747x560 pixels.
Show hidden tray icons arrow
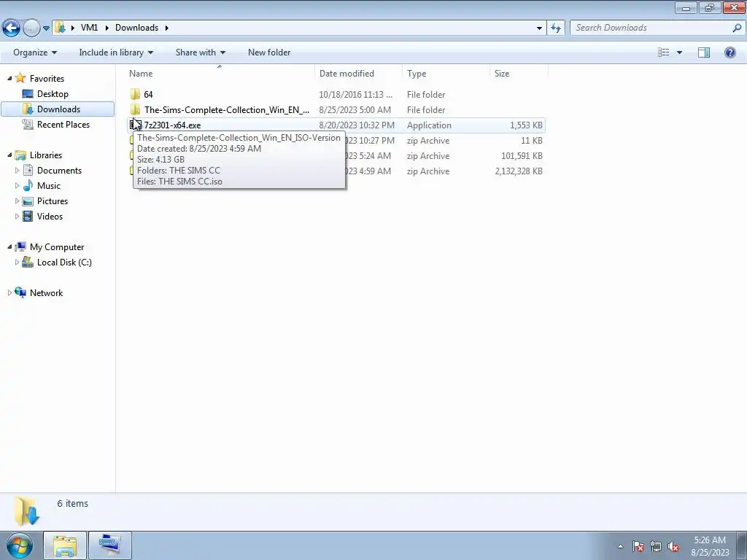620,546
